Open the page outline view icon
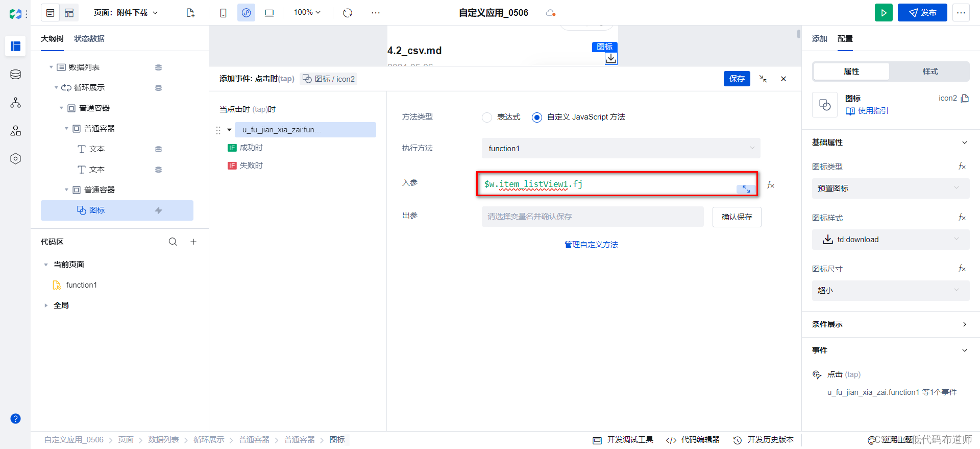Screen dimensions: 980x449 51,13
